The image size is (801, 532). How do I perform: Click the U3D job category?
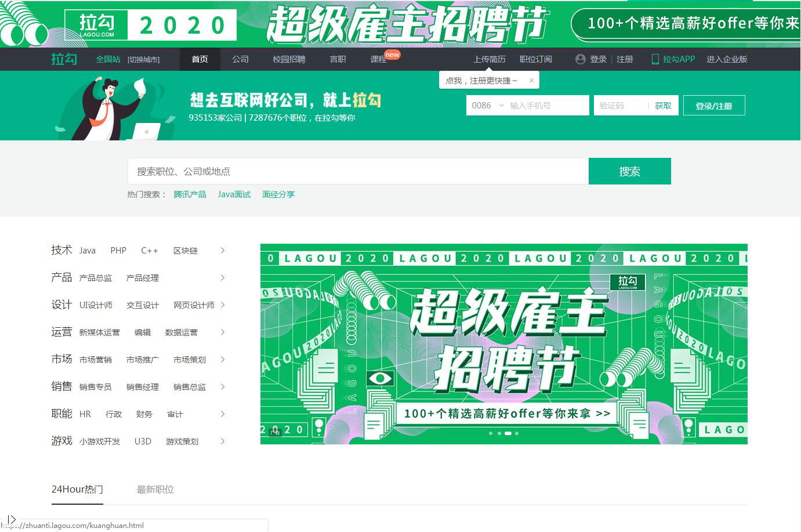143,441
